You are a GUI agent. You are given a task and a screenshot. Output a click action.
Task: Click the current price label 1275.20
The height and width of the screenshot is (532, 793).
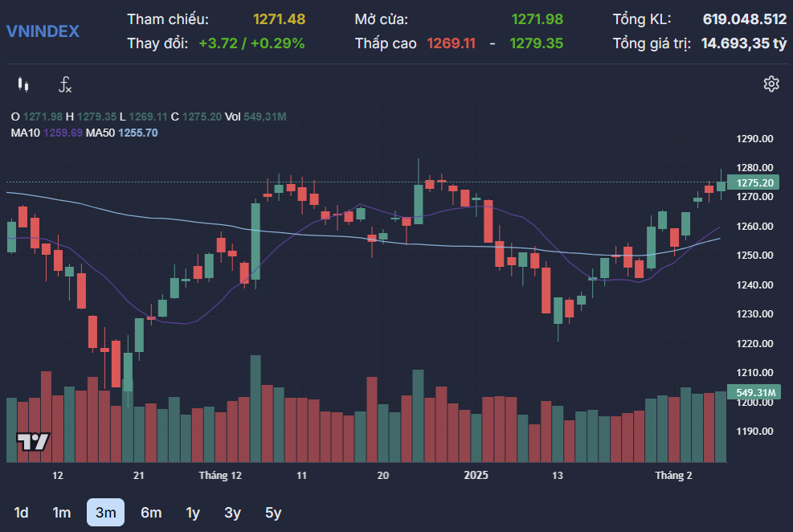[754, 183]
